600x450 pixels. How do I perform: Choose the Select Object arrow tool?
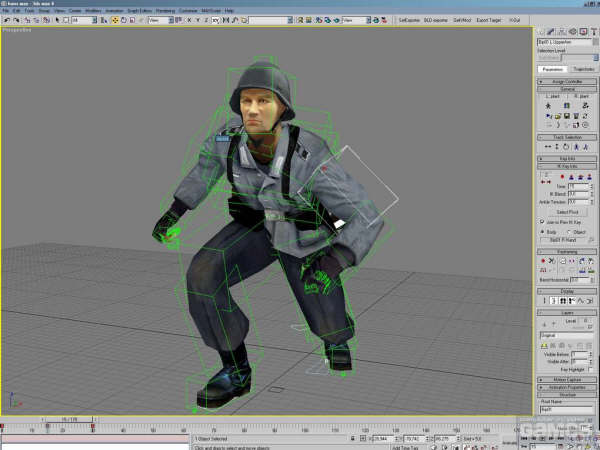(x=57, y=20)
